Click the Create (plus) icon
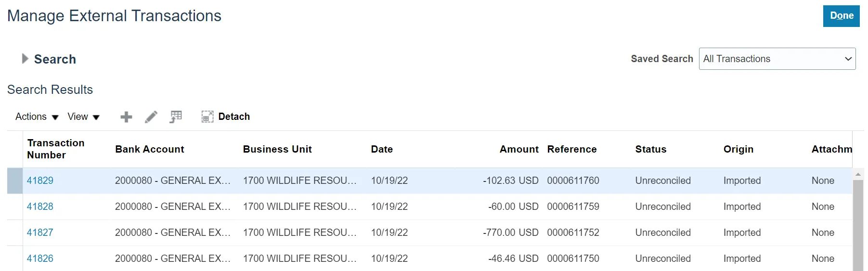The height and width of the screenshot is (271, 868). point(126,117)
